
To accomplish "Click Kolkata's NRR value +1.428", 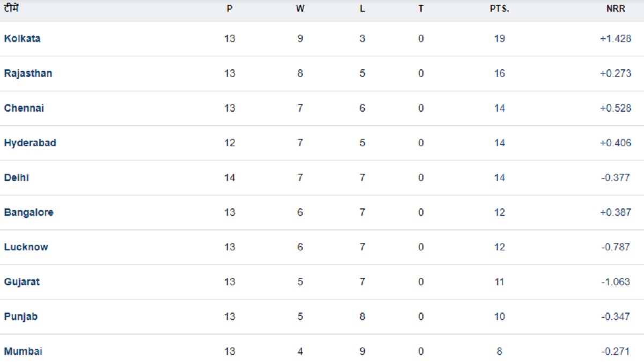I will coord(615,39).
